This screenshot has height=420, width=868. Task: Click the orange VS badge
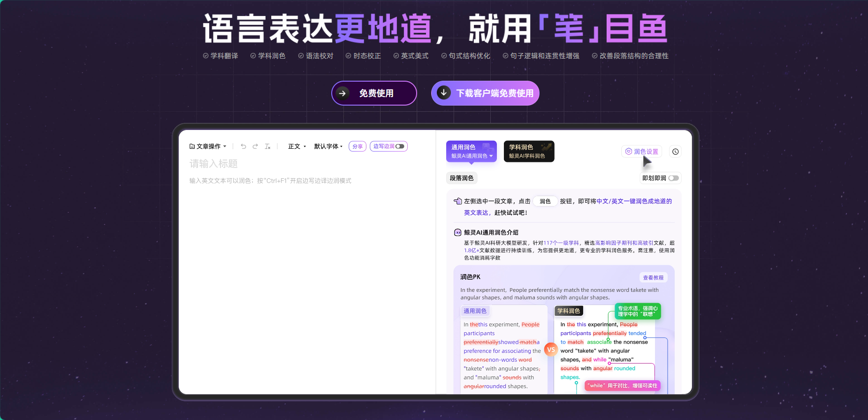click(x=551, y=350)
